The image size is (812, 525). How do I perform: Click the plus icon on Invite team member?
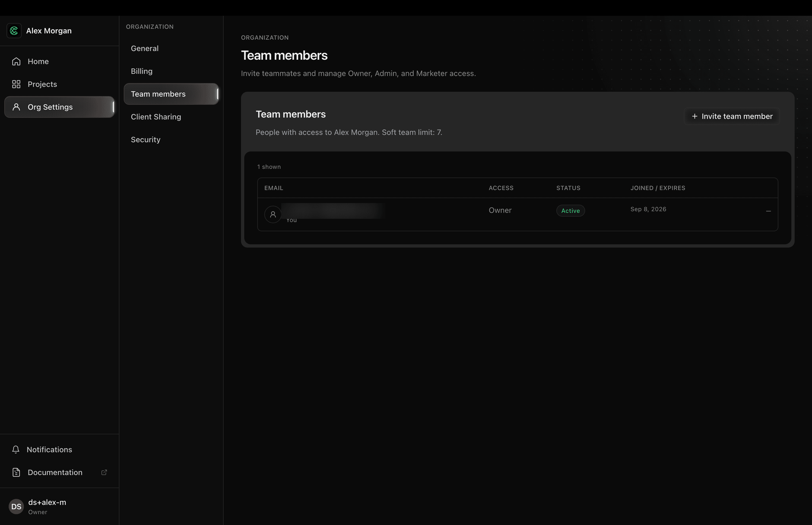694,116
